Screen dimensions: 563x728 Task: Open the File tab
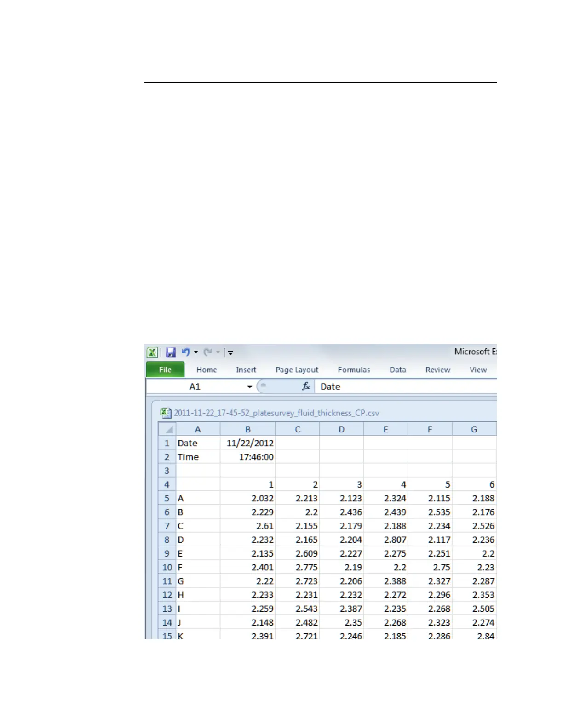165,370
